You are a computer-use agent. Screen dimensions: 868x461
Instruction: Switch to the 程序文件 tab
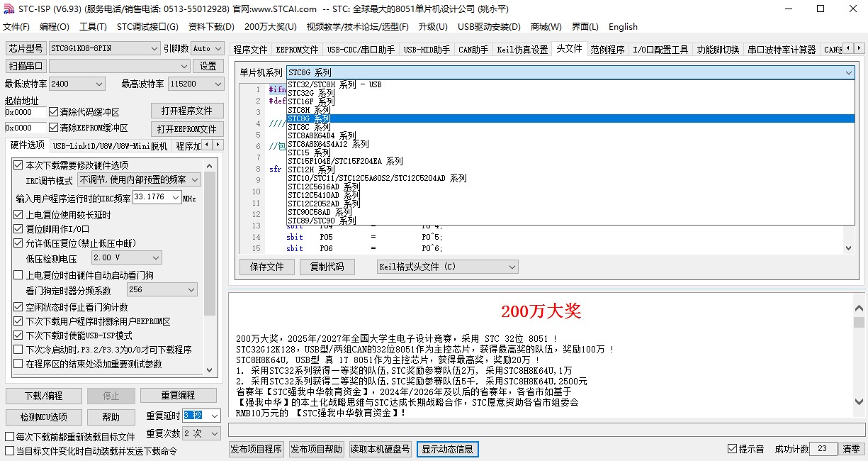251,50
